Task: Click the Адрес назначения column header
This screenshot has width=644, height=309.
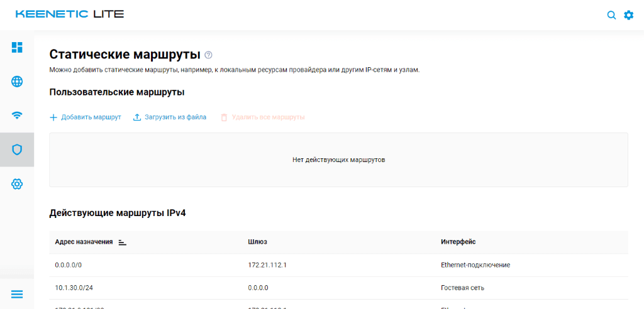Action: point(84,242)
